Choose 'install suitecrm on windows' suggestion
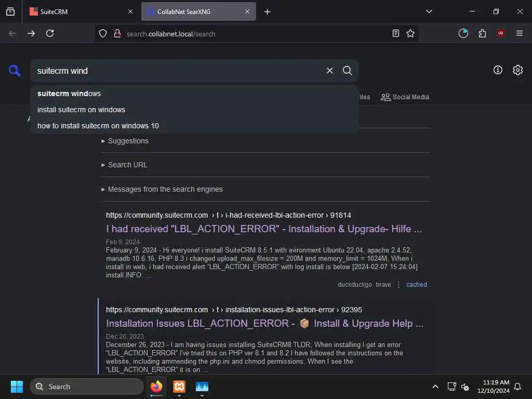Screen dimensions: 532x399 pos(194,110)
